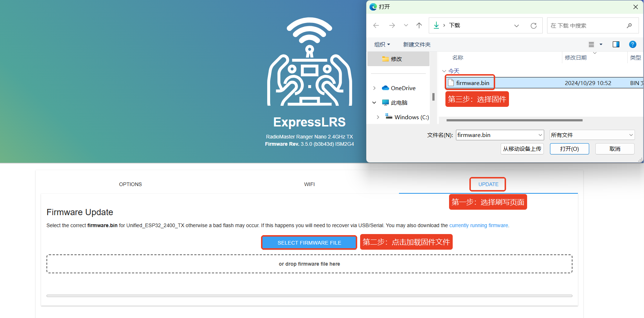Go back in the file dialog
This screenshot has height=318, width=644.
pos(376,25)
